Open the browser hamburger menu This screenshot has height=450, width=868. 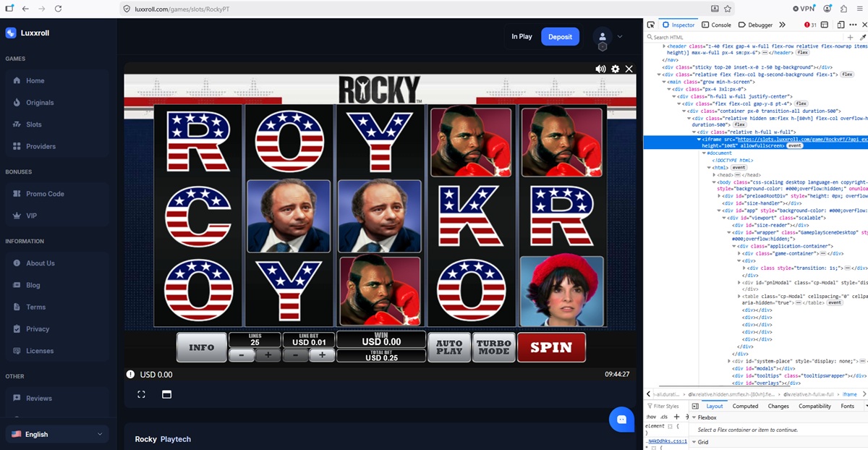pyautogui.click(x=859, y=9)
